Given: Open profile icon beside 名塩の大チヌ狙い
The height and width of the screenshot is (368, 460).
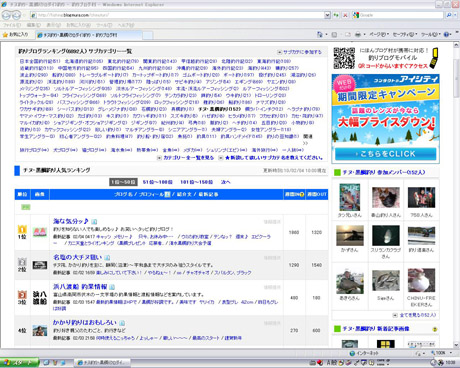Looking at the screenshot, I should point(107,258).
